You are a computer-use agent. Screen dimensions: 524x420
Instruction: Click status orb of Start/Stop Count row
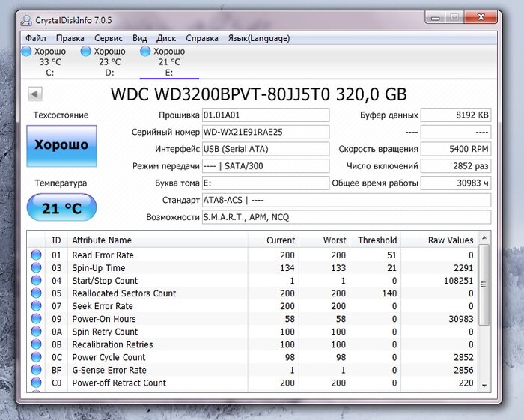36,280
